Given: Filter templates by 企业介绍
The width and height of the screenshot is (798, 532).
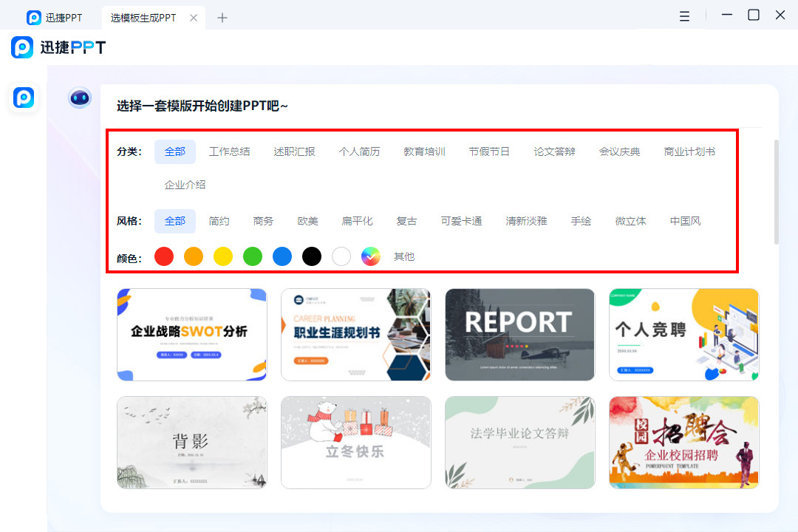Looking at the screenshot, I should click(185, 185).
